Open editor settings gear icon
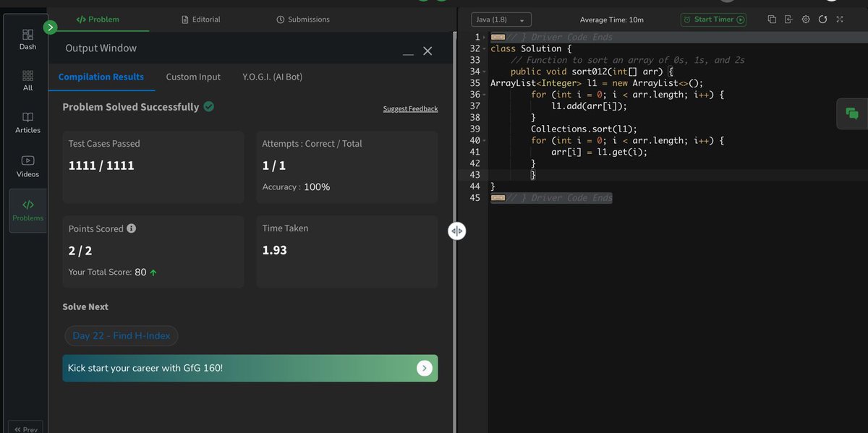 click(x=806, y=20)
